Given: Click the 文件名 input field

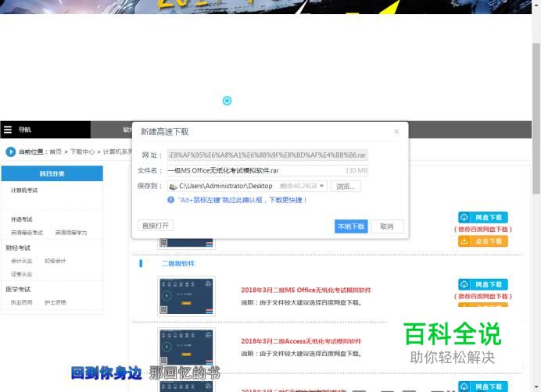Looking at the screenshot, I should (267, 170).
